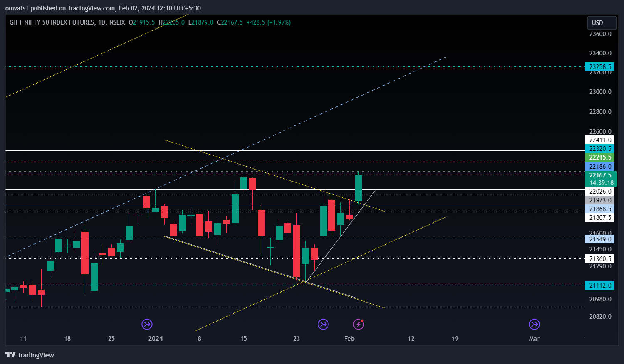
Task: Select the 22026.0 price label
Action: (600, 192)
